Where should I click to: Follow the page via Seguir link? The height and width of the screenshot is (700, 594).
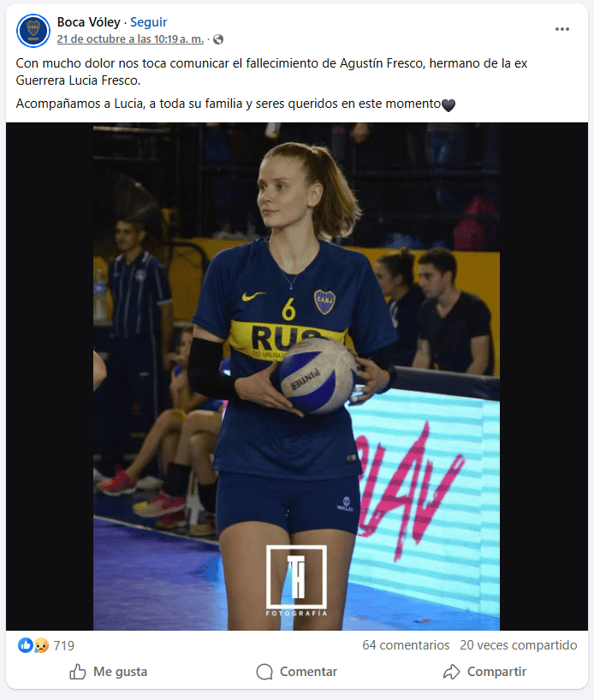point(148,22)
